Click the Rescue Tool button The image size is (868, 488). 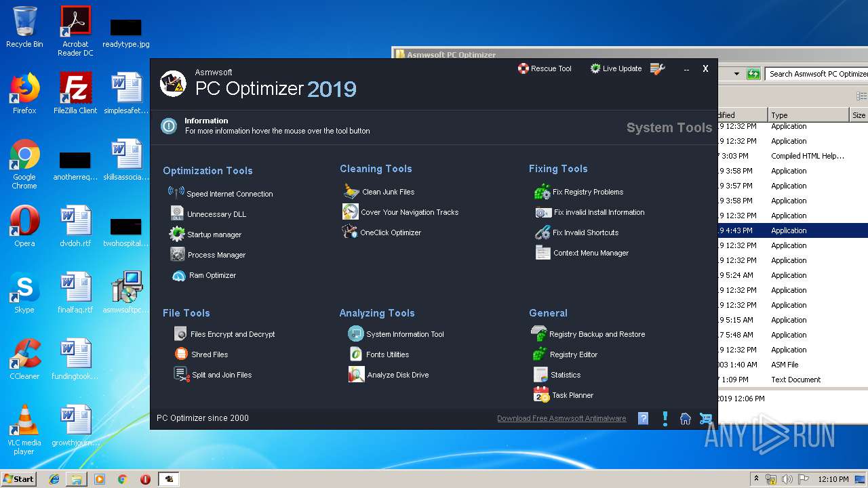point(545,68)
